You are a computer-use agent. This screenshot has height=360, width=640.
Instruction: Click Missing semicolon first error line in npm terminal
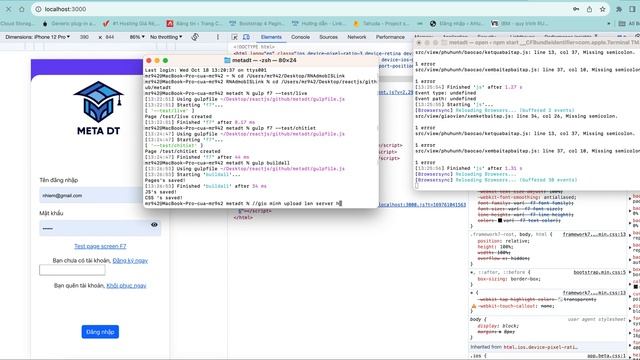coord(525,52)
